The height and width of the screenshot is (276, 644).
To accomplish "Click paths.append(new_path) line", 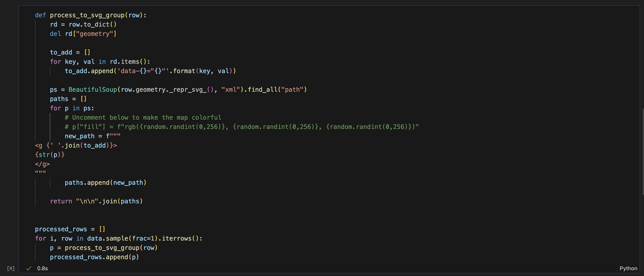I will click(106, 183).
